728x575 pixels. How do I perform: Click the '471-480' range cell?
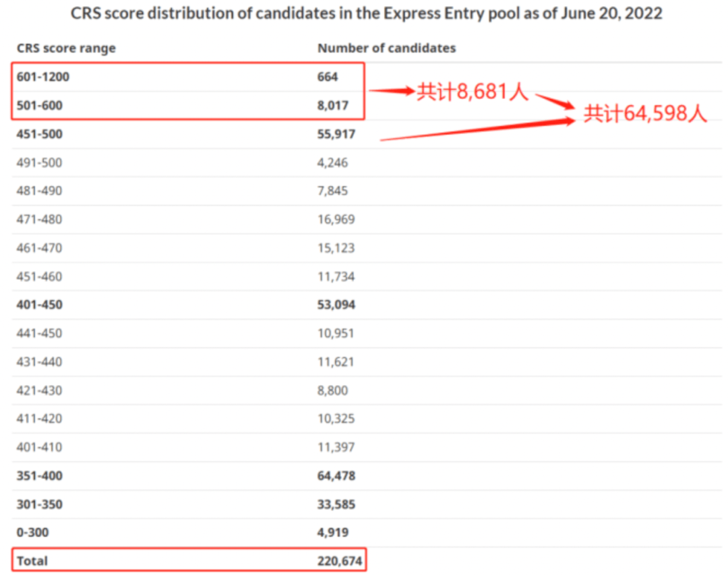coord(39,219)
